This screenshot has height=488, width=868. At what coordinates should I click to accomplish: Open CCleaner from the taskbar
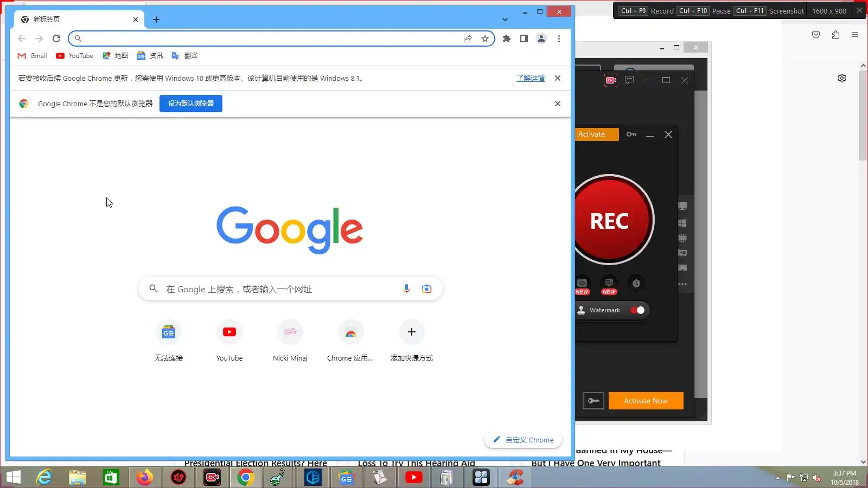tap(515, 477)
